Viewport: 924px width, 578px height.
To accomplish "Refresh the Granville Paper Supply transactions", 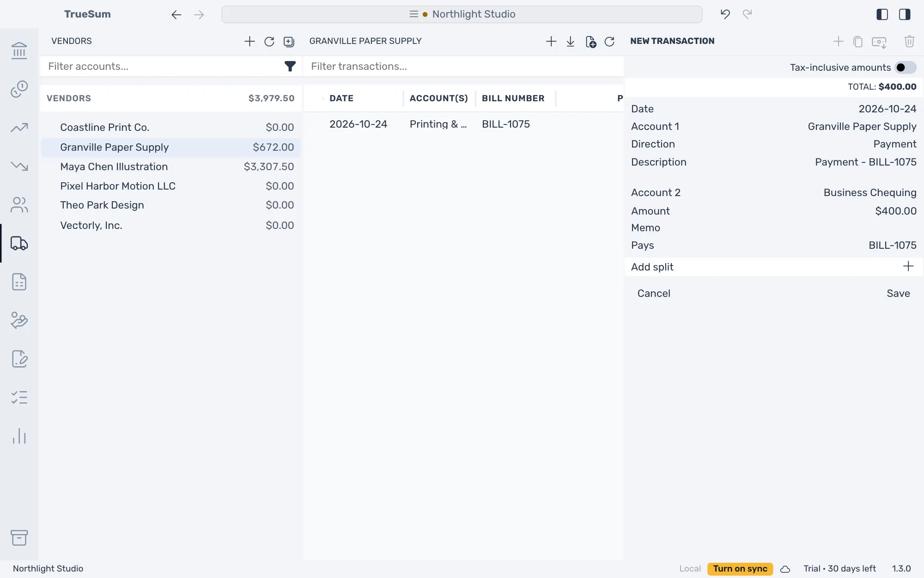I will (x=609, y=41).
